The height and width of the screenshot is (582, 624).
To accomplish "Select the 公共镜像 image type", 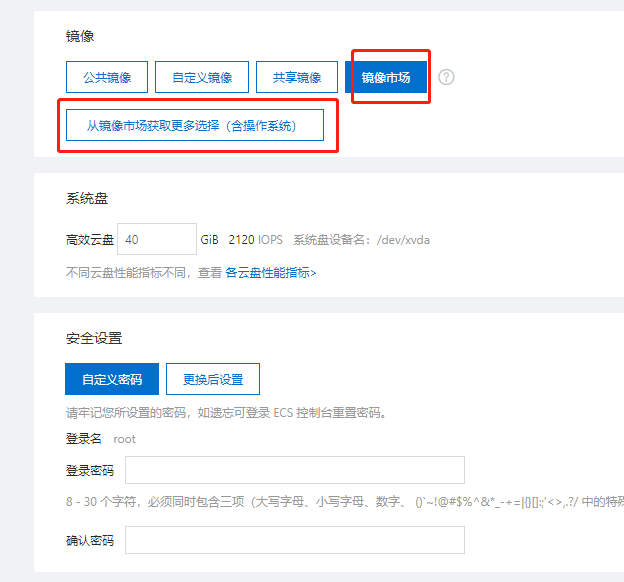I will [107, 77].
